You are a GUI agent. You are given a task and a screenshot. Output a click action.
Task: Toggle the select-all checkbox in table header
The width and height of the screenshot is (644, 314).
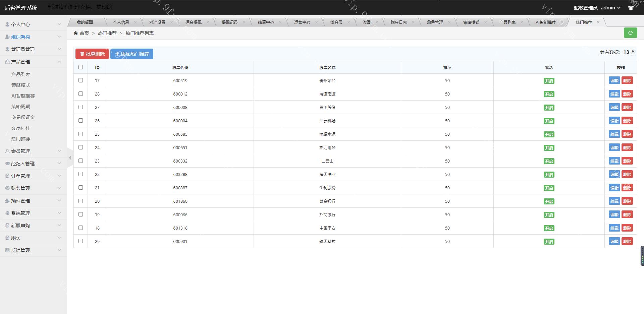[x=80, y=67]
